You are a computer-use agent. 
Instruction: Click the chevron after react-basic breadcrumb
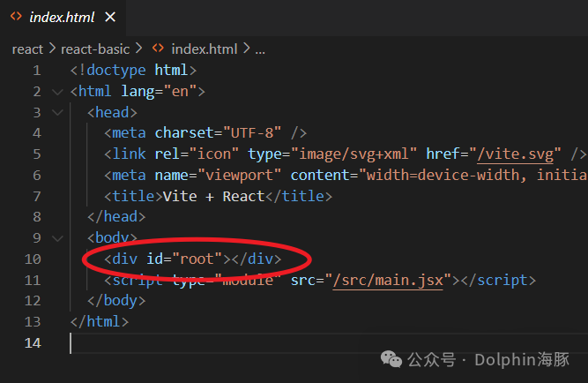point(138,49)
